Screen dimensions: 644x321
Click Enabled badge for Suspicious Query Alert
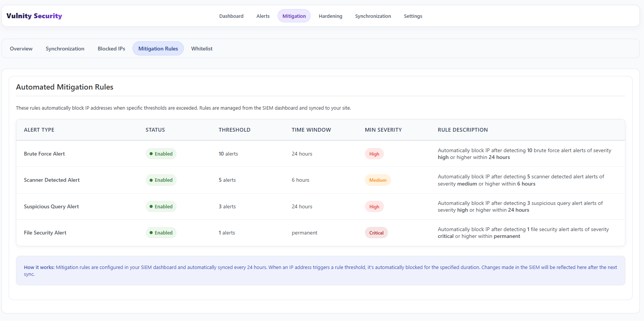[x=161, y=206]
